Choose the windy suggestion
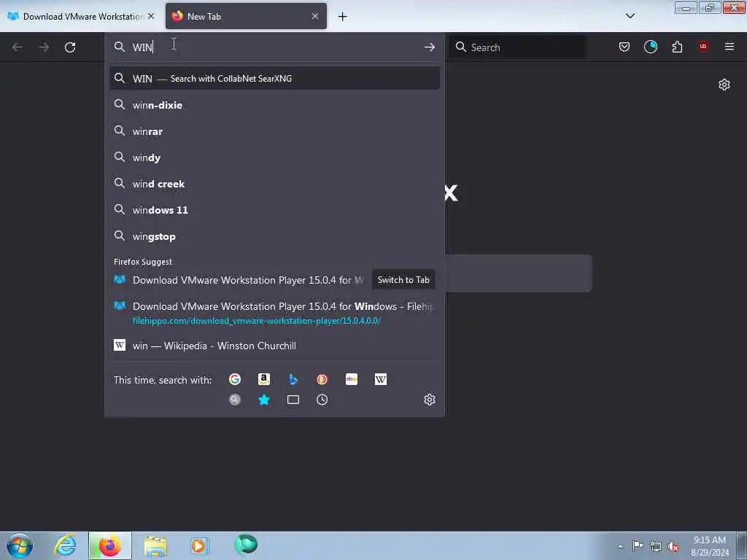747x560 pixels. [x=274, y=157]
